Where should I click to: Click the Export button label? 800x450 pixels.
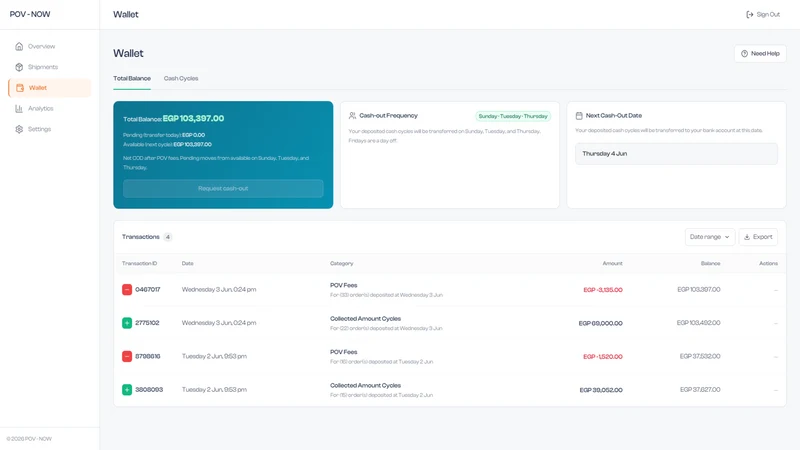[763, 237]
